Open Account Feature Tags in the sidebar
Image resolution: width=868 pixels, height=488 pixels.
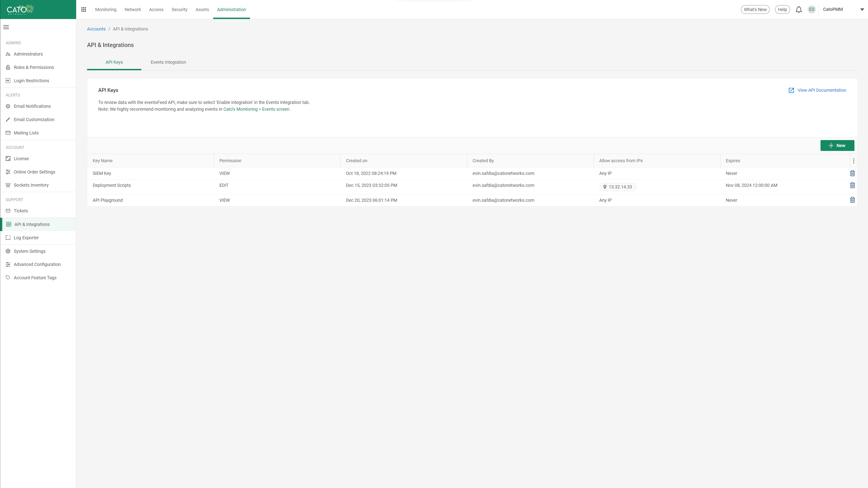click(x=35, y=277)
